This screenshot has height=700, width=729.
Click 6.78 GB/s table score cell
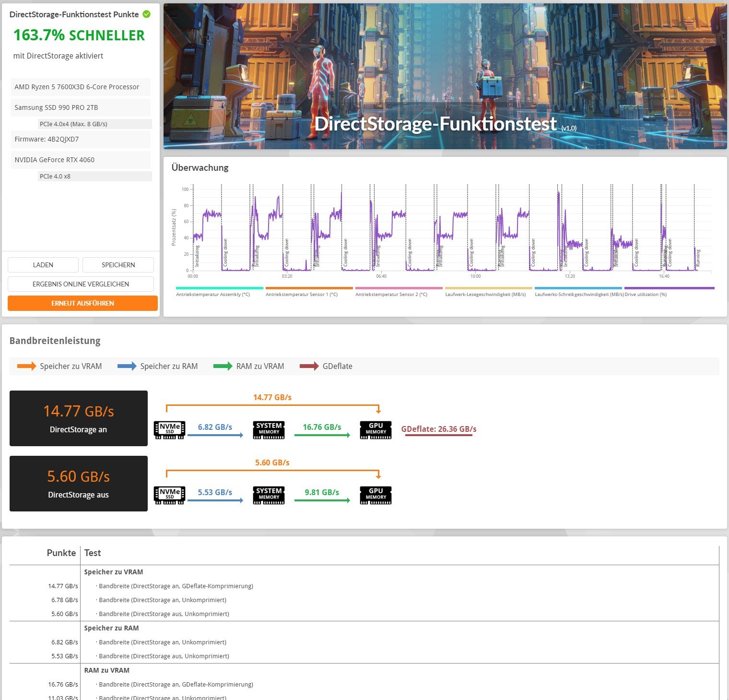65,600
